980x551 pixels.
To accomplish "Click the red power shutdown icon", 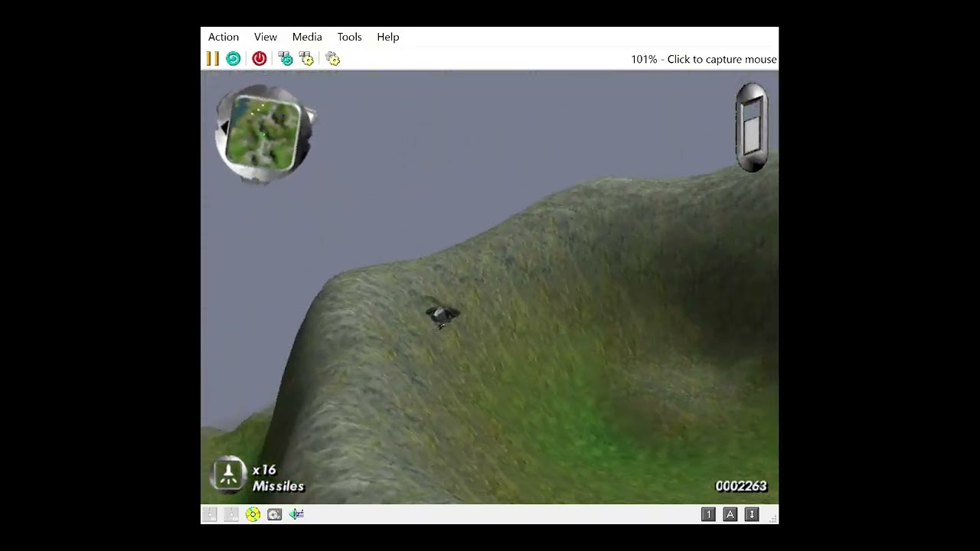I will (x=260, y=59).
